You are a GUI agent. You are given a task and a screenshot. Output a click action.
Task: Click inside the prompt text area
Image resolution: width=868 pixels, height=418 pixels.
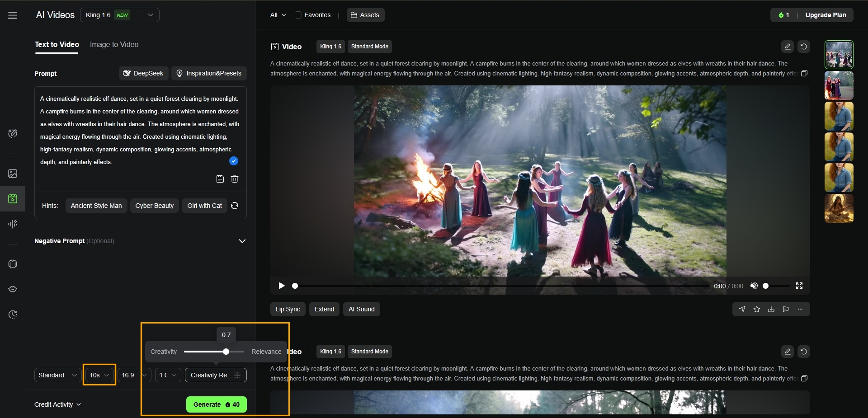pyautogui.click(x=140, y=130)
